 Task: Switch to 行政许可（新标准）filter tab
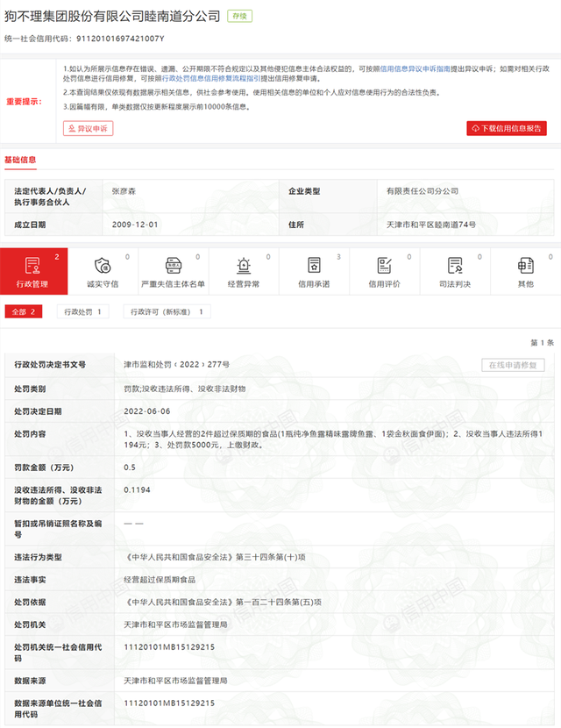pyautogui.click(x=167, y=311)
